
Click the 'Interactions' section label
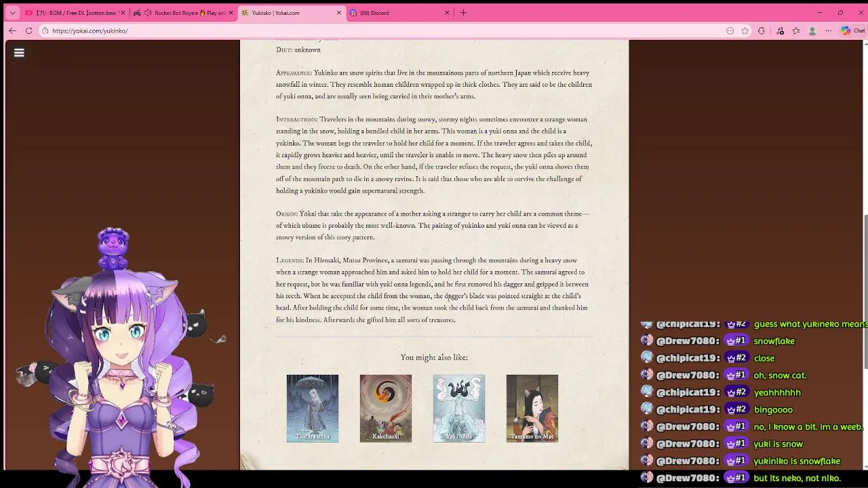296,119
